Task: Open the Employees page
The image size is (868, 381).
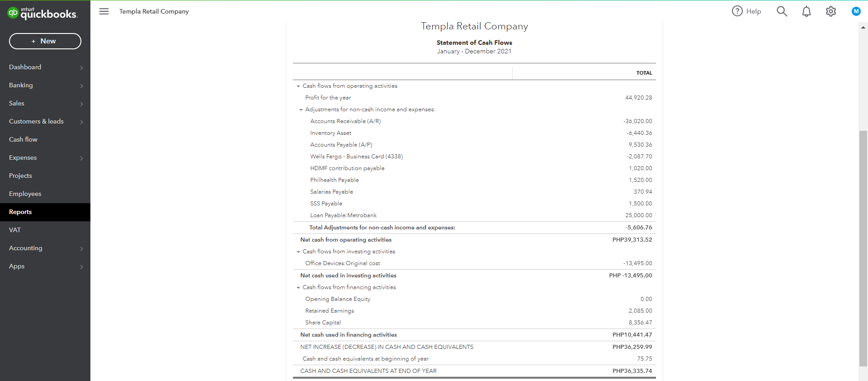Action: pos(25,194)
